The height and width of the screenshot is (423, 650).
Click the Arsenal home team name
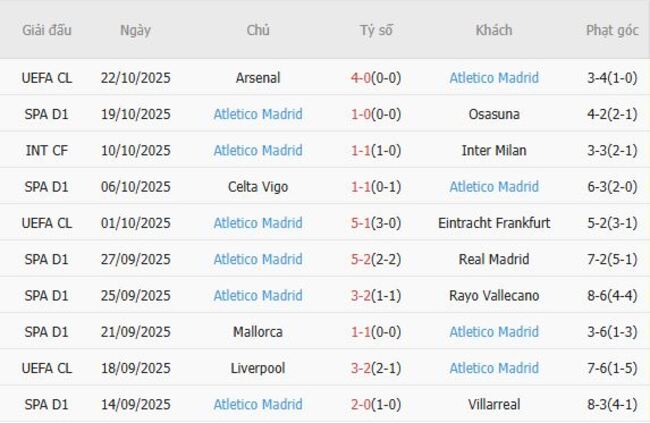[258, 78]
